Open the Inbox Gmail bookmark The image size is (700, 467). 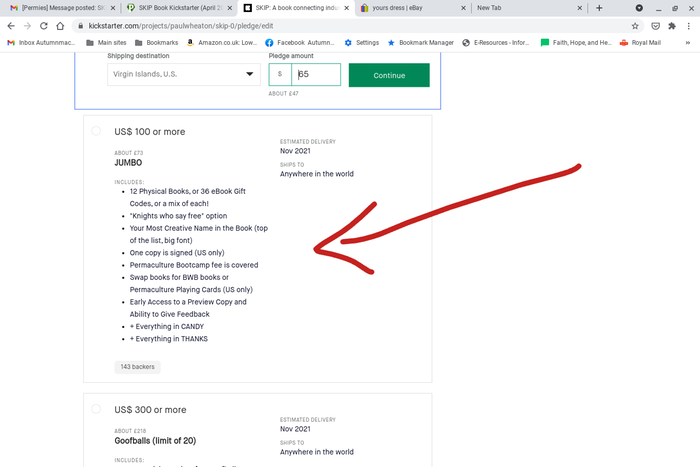[x=40, y=43]
